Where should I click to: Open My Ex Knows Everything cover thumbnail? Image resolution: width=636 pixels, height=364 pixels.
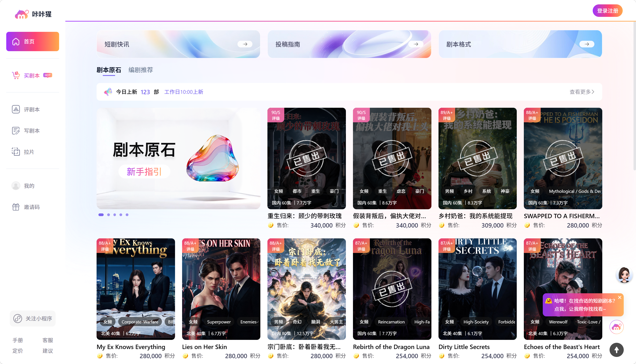click(136, 289)
